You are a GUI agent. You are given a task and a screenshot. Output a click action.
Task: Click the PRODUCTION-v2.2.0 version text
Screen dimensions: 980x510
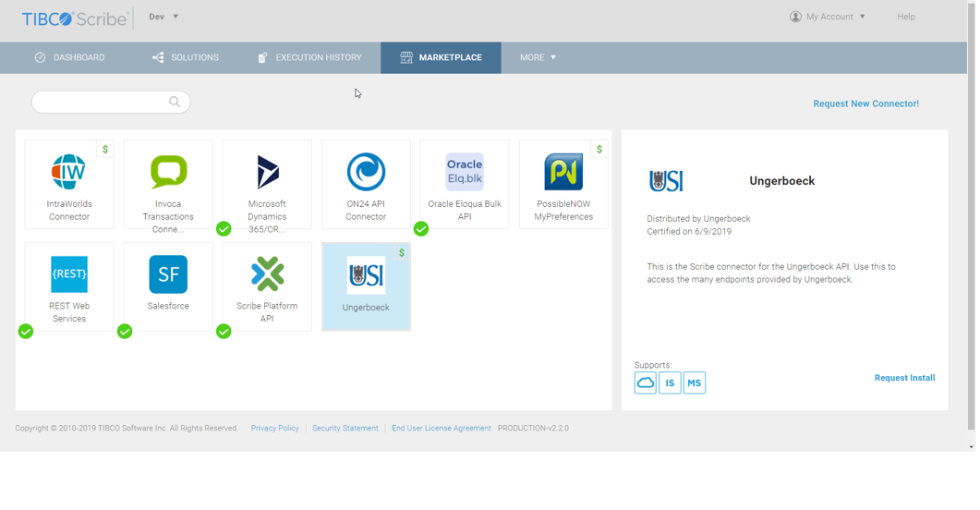tap(533, 428)
